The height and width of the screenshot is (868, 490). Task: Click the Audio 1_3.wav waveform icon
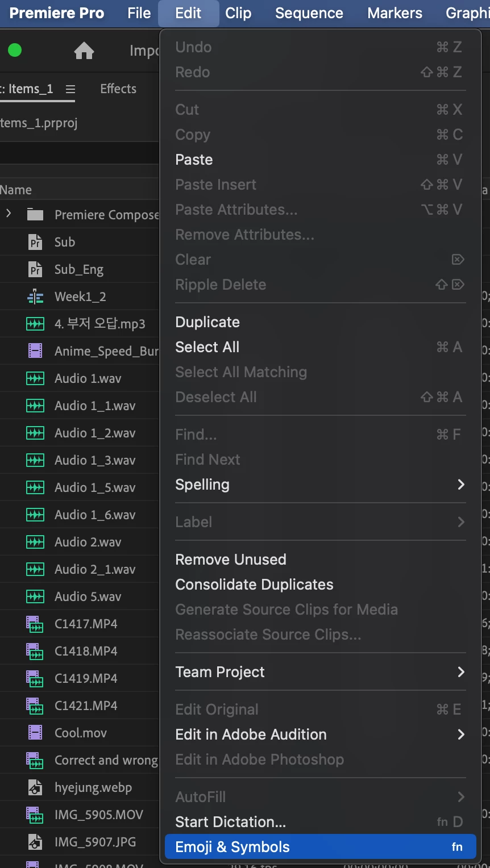pos(35,460)
